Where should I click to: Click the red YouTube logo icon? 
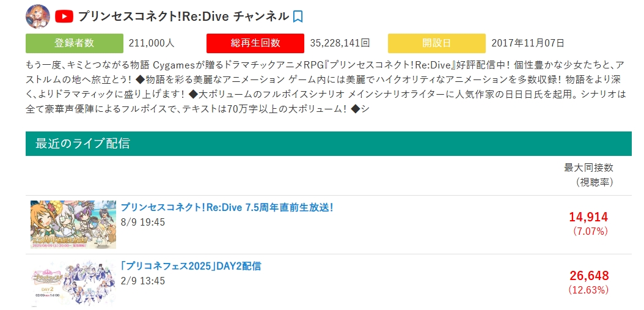[64, 17]
